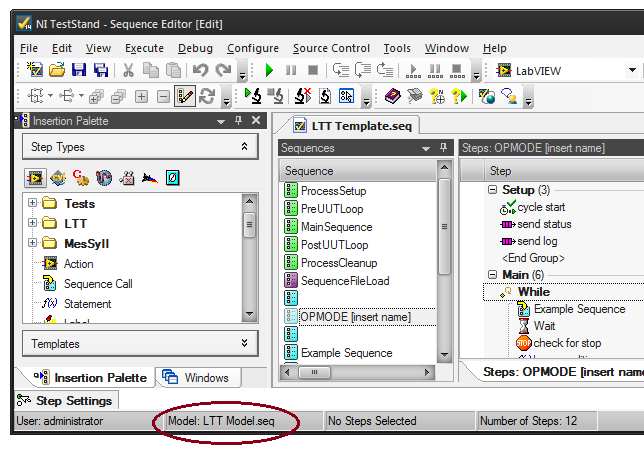This screenshot has height=456, width=644.
Task: Click the New Sequence File toolbar icon
Action: tap(34, 70)
